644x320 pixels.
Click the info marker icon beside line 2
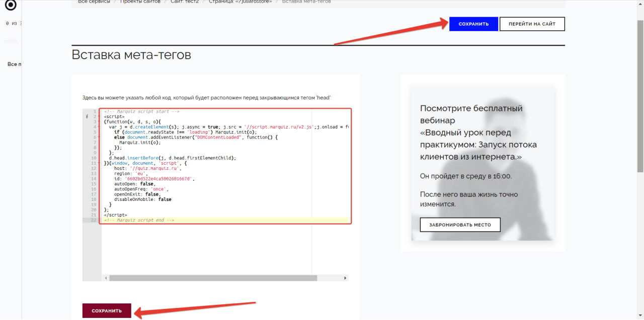(87, 116)
